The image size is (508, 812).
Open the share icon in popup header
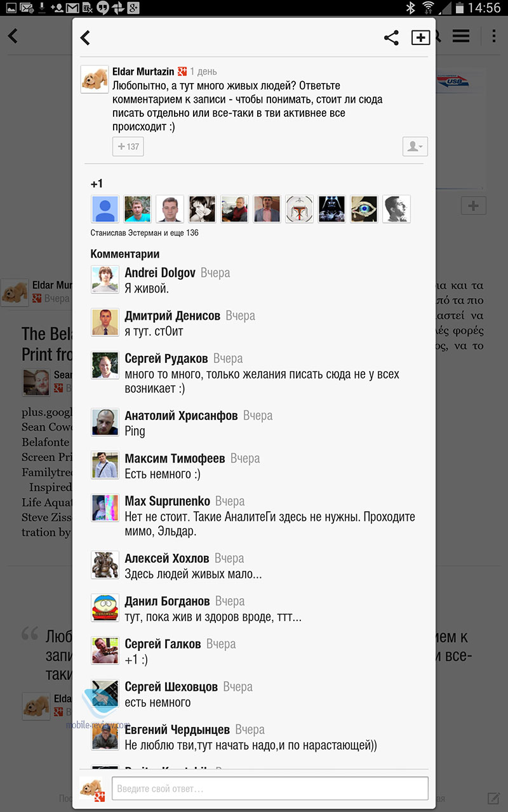[x=391, y=38]
